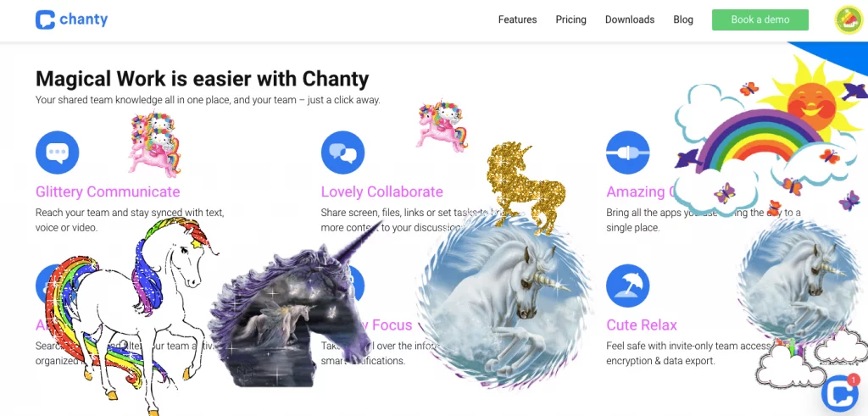
Task: Click the Book a demo button
Action: (x=760, y=19)
